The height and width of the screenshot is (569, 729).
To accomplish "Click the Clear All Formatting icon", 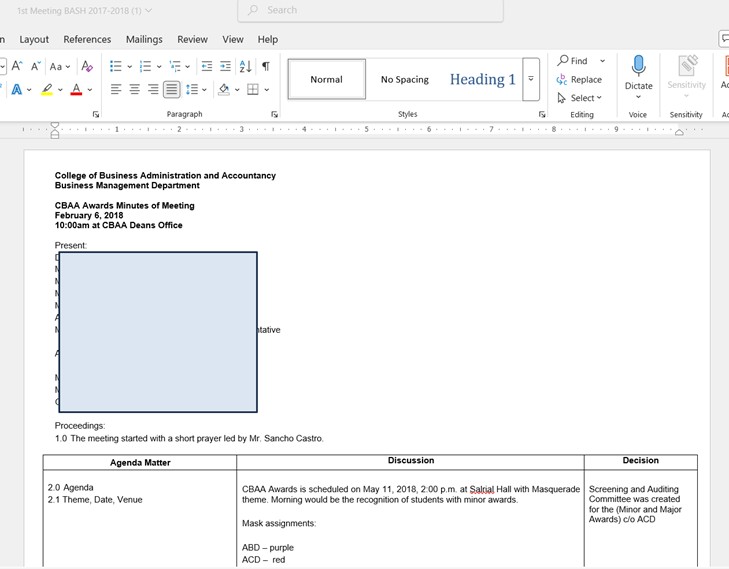I will [87, 66].
